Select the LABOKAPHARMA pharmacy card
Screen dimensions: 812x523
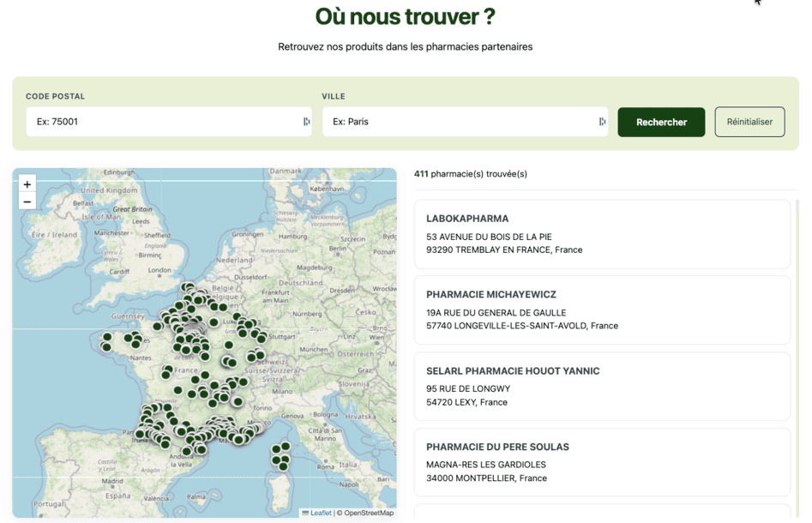coord(602,234)
